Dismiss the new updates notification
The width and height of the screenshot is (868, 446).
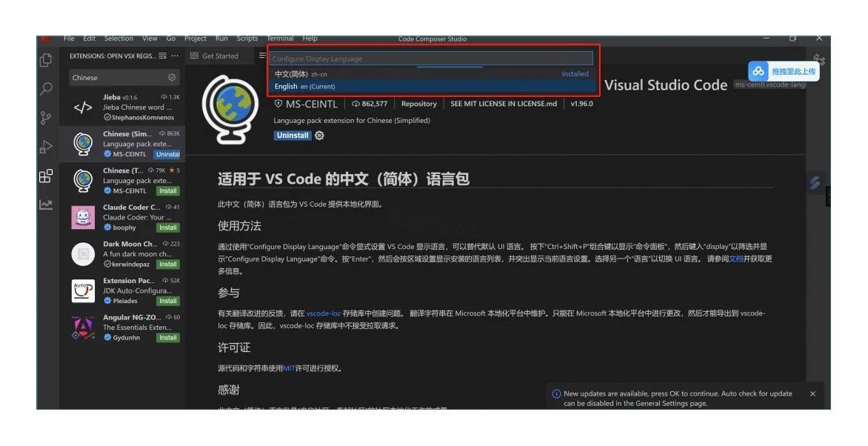(x=812, y=394)
